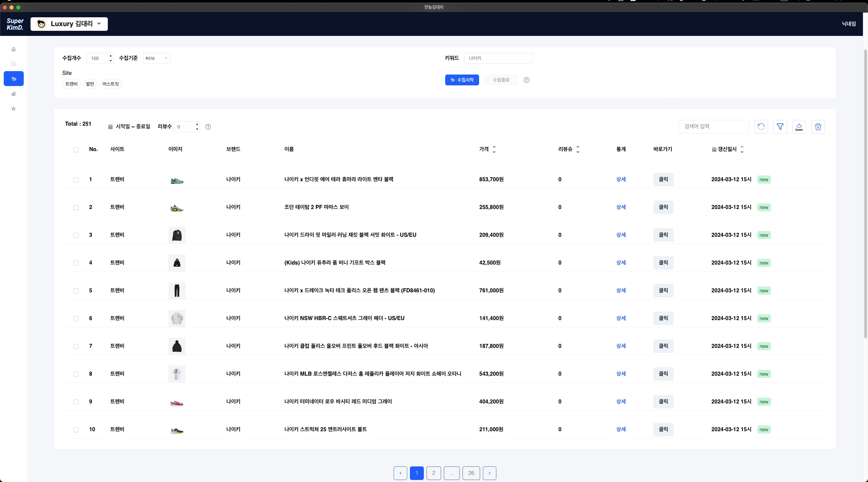Image resolution: width=868 pixels, height=482 pixels.
Task: Click the 수집시작 button
Action: click(462, 80)
